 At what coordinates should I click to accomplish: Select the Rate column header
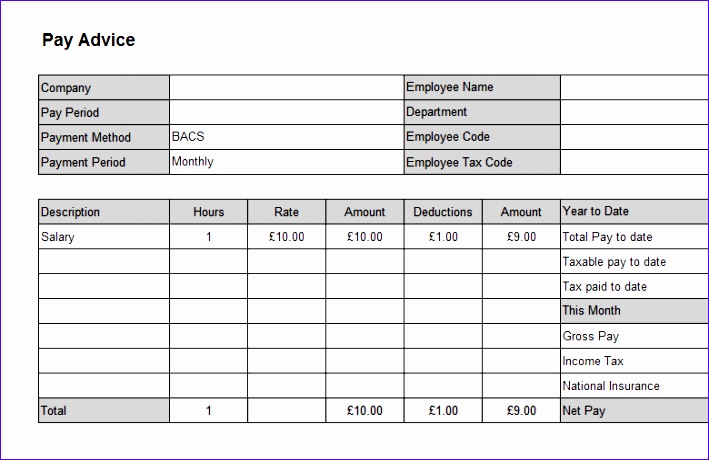pos(287,212)
